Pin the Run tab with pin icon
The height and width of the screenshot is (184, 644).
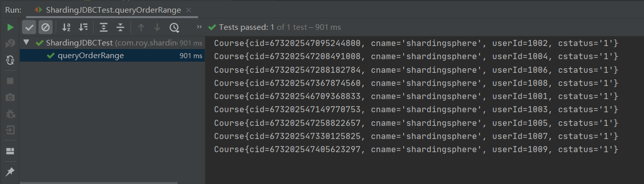[10, 172]
